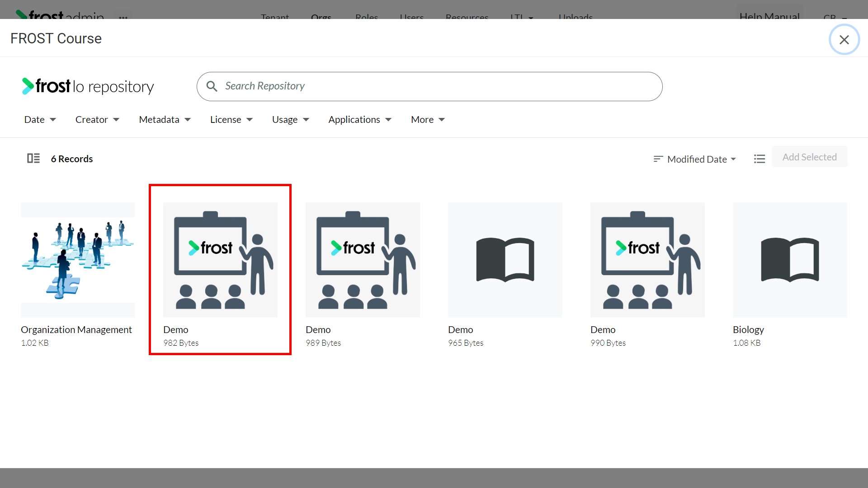
Task: Close the FROST Course dialog
Action: tap(844, 40)
